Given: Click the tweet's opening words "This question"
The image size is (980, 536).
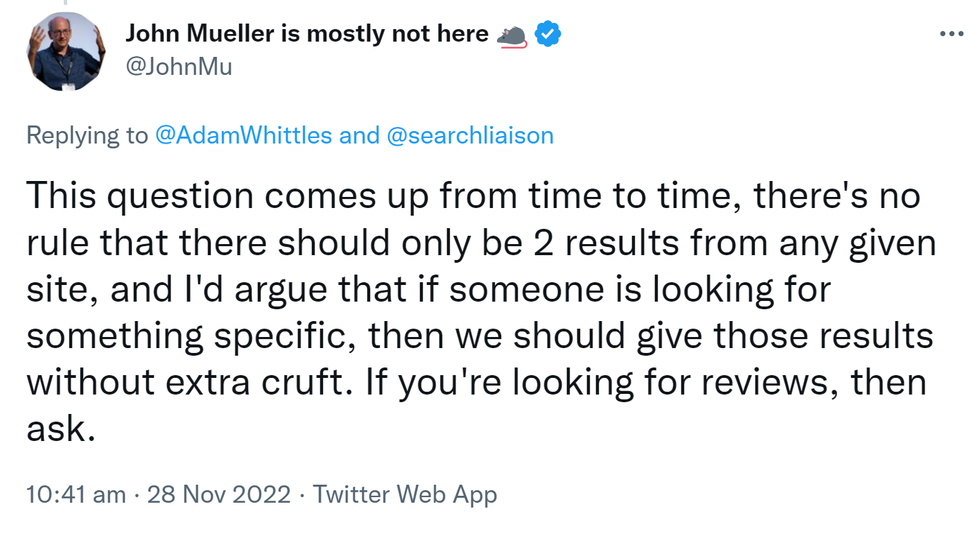Looking at the screenshot, I should [130, 197].
